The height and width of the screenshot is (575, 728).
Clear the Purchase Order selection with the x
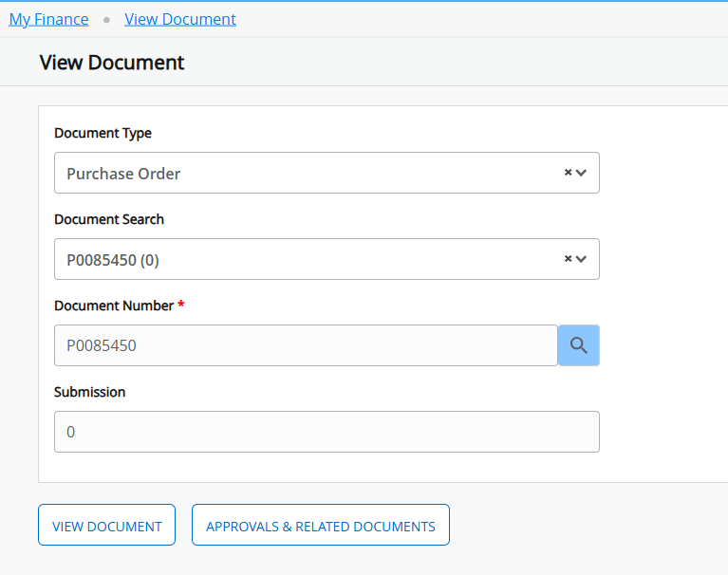pos(568,172)
